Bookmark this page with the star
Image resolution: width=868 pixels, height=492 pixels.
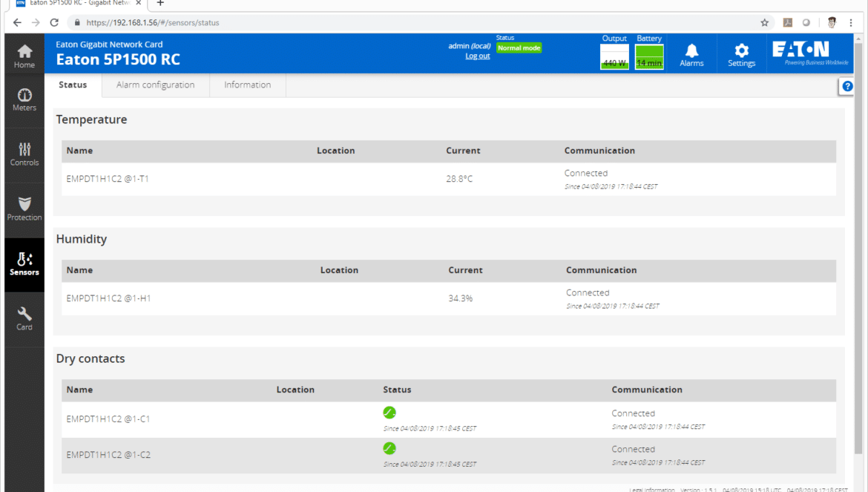click(x=764, y=23)
